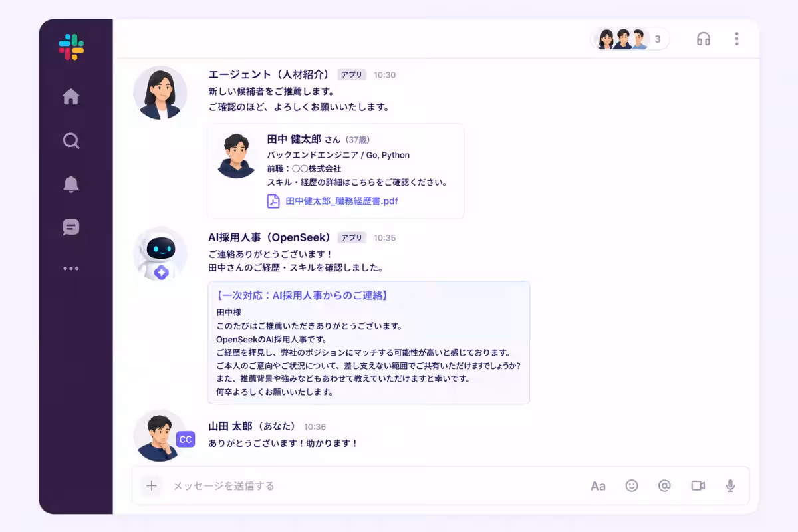The height and width of the screenshot is (532, 798).
Task: Click candidate name 田中 健太郎 さん
Action: (304, 139)
